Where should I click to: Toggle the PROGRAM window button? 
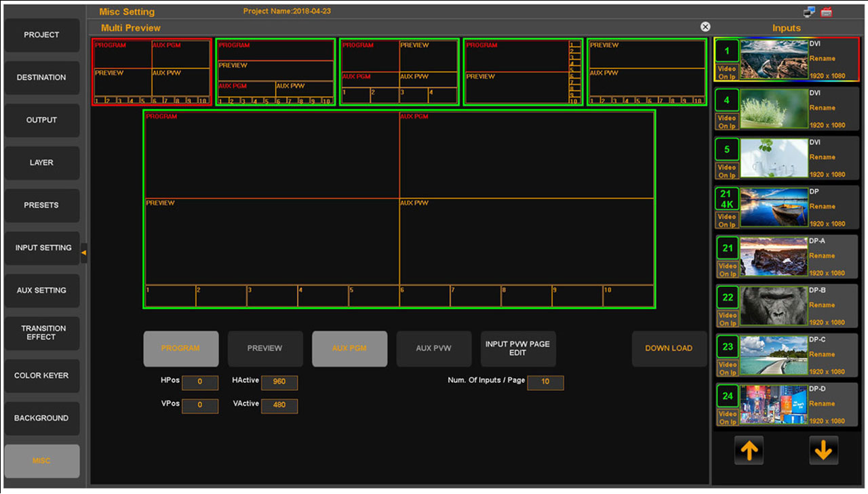point(180,348)
